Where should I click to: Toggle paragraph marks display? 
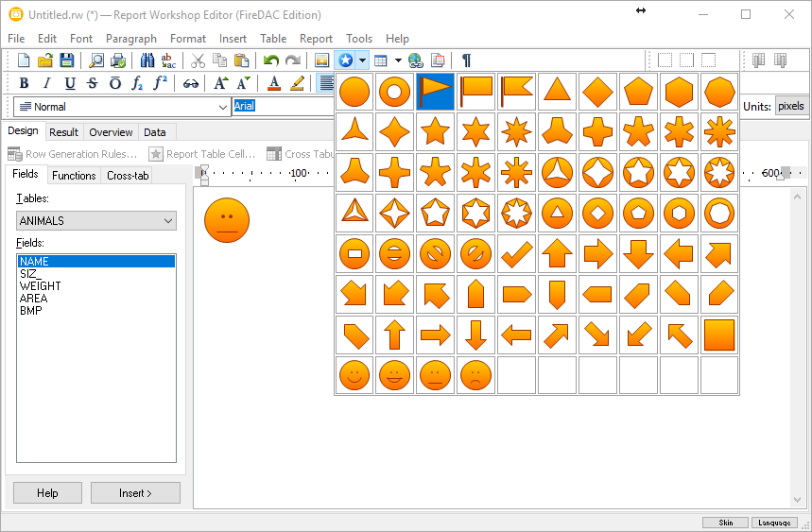tap(466, 60)
